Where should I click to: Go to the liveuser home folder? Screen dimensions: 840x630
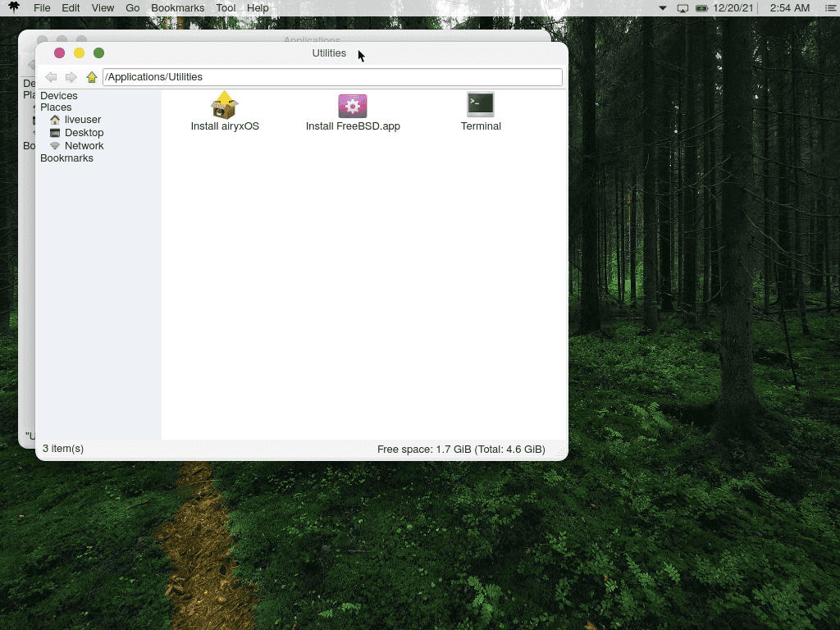81,119
